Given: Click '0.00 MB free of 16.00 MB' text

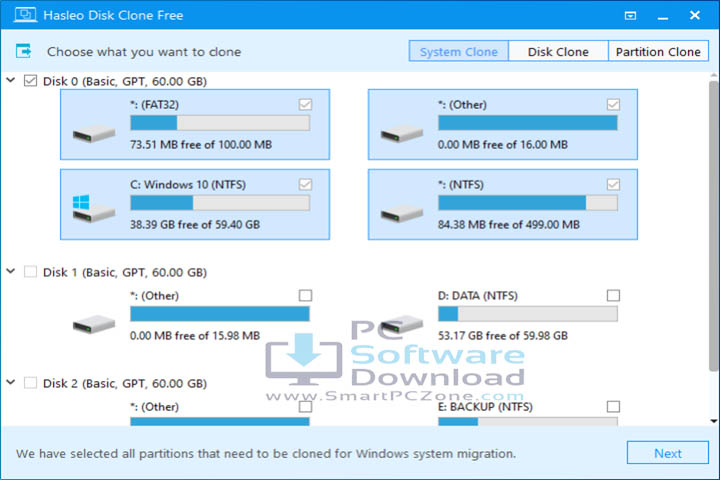Looking at the screenshot, I should point(502,145).
